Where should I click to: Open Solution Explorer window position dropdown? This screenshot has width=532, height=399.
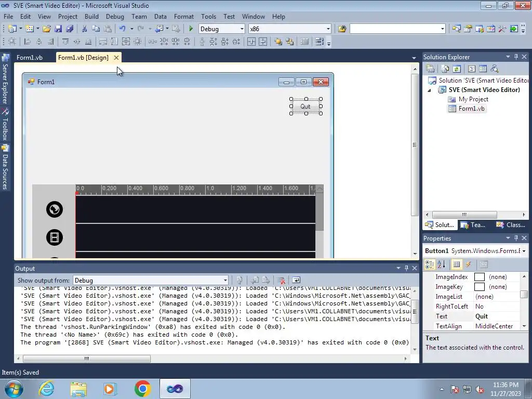coord(508,57)
